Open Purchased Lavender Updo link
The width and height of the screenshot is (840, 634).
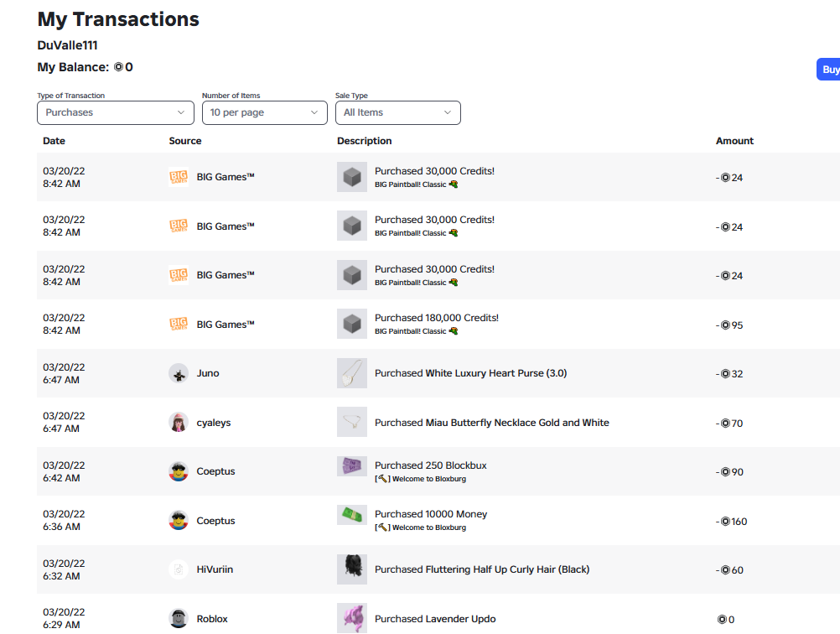click(x=435, y=619)
